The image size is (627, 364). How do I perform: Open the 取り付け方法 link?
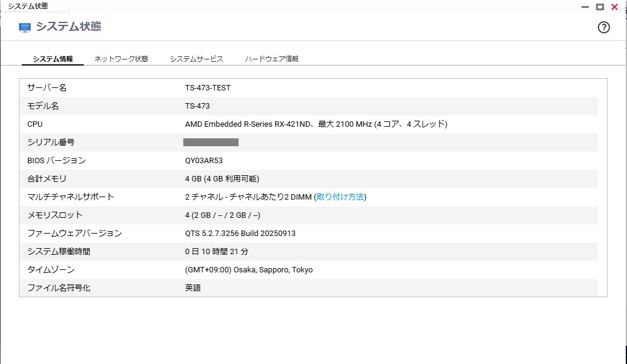[340, 197]
